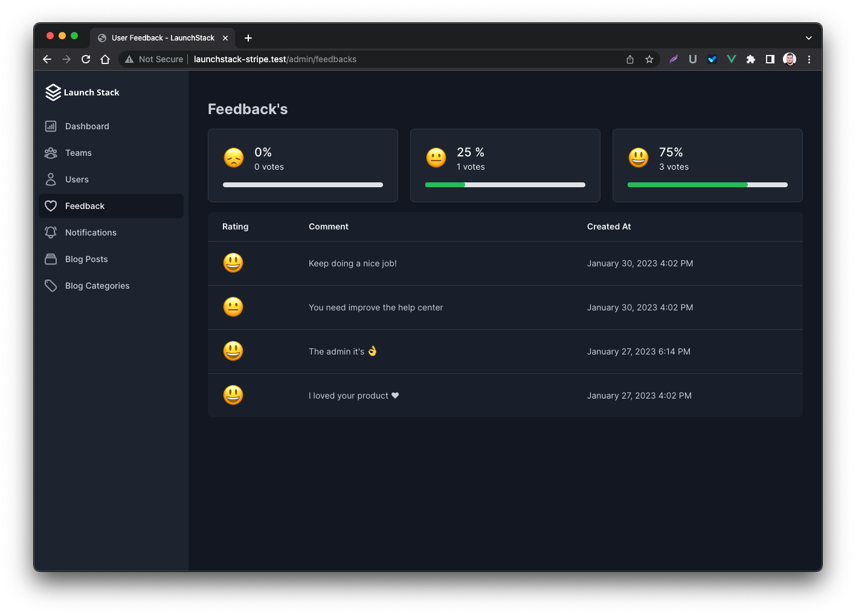Viewport: 856px width, 616px height.
Task: Close the User Feedback browser tab
Action: [225, 38]
